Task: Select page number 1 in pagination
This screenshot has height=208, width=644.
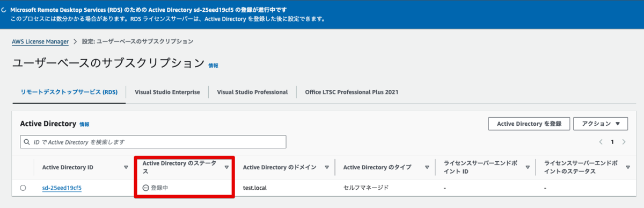Action: (x=612, y=142)
